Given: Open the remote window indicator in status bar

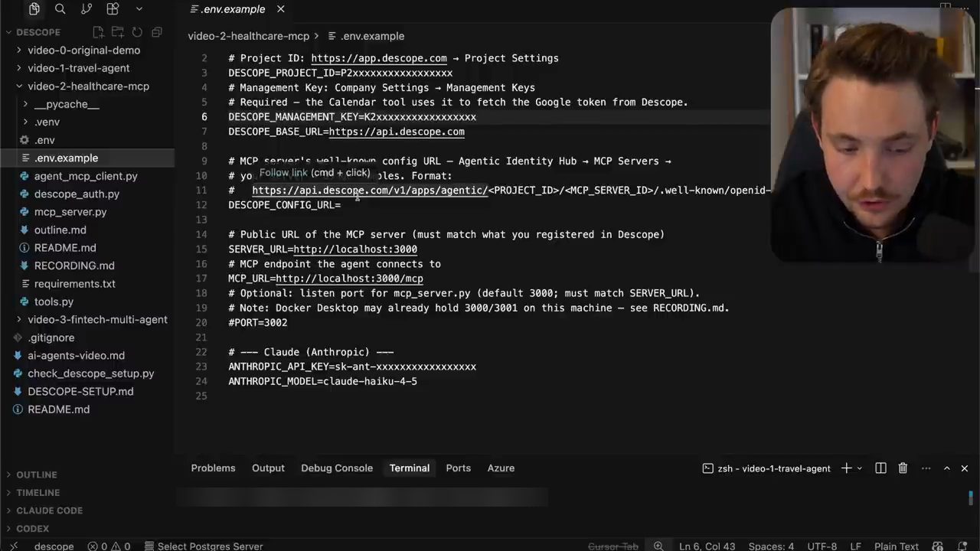Looking at the screenshot, I should (x=14, y=546).
